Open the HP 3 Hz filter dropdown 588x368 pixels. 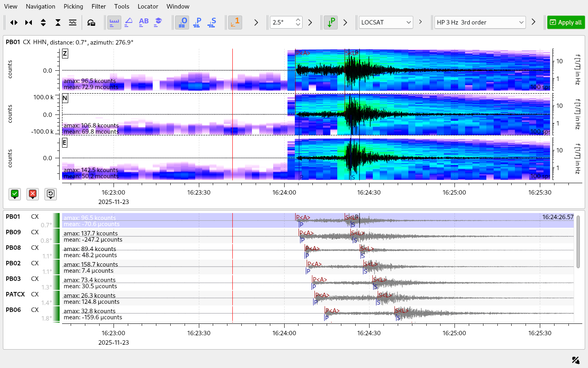(480, 22)
